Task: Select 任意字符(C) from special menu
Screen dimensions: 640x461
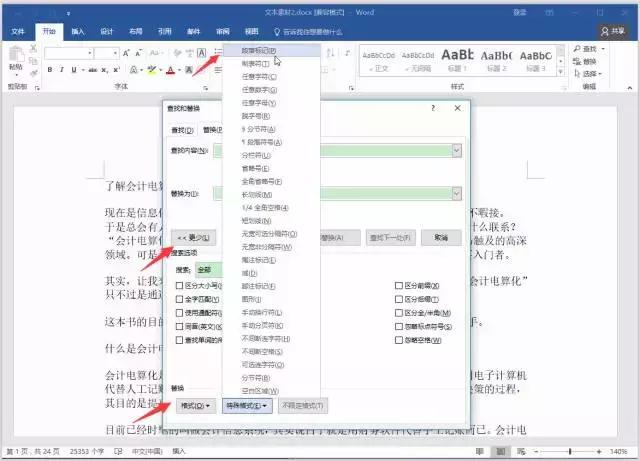Action: [271, 77]
